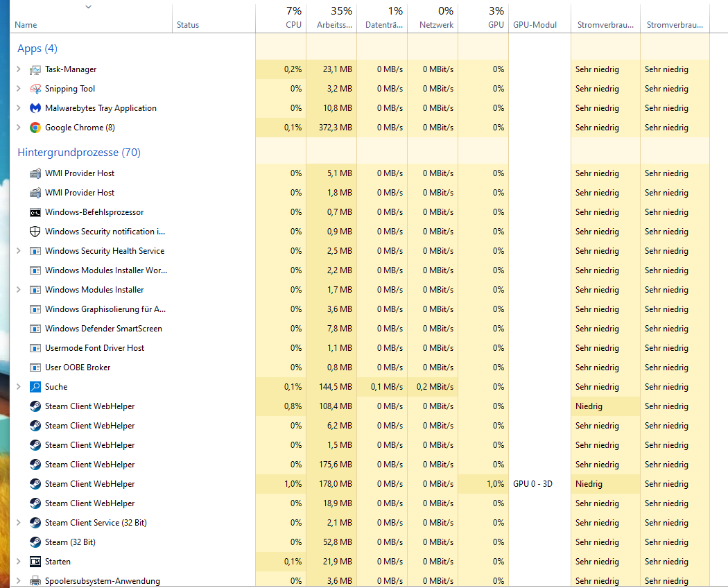
Task: Click the icon of the 5,1 MB WMI Provider Host
Action: click(x=35, y=173)
